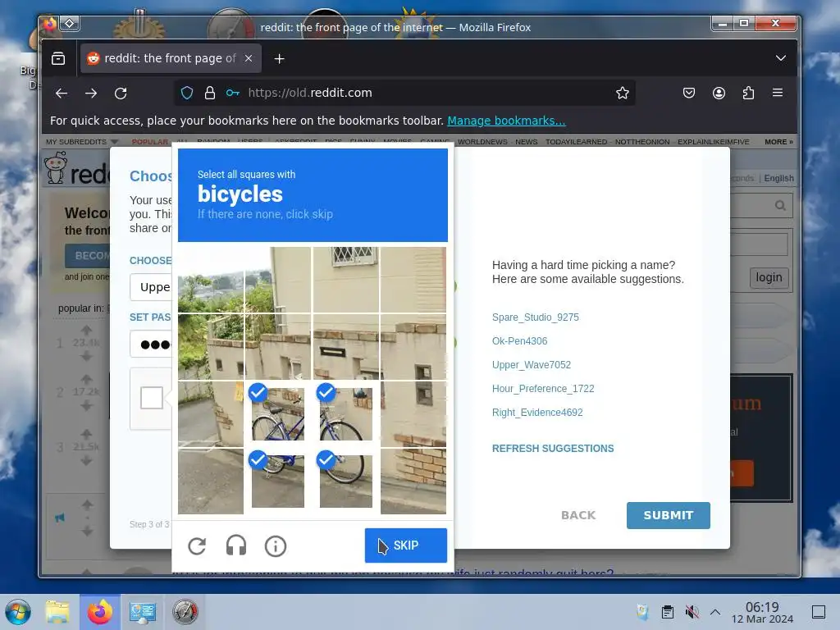This screenshot has height=630, width=840.
Task: Click REFRESH SUGGESTIONS link
Action: click(x=553, y=449)
